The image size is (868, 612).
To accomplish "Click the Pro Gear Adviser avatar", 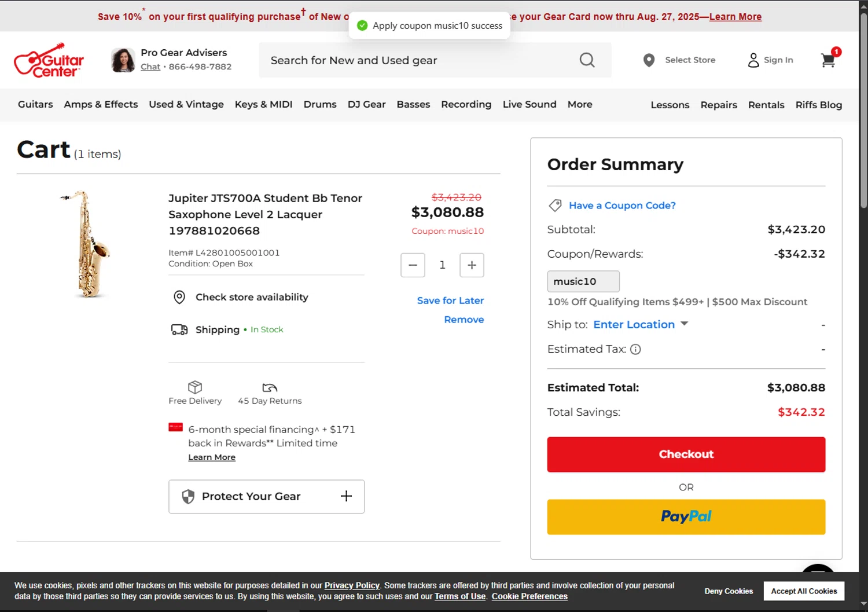I will point(123,60).
